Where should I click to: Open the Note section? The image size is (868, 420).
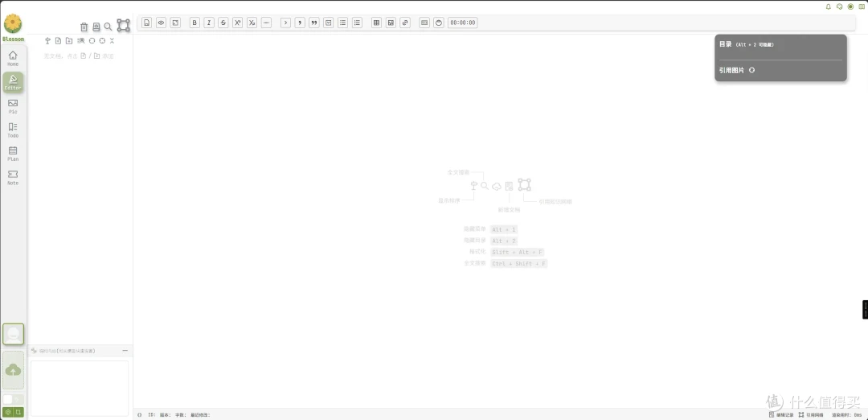13,177
